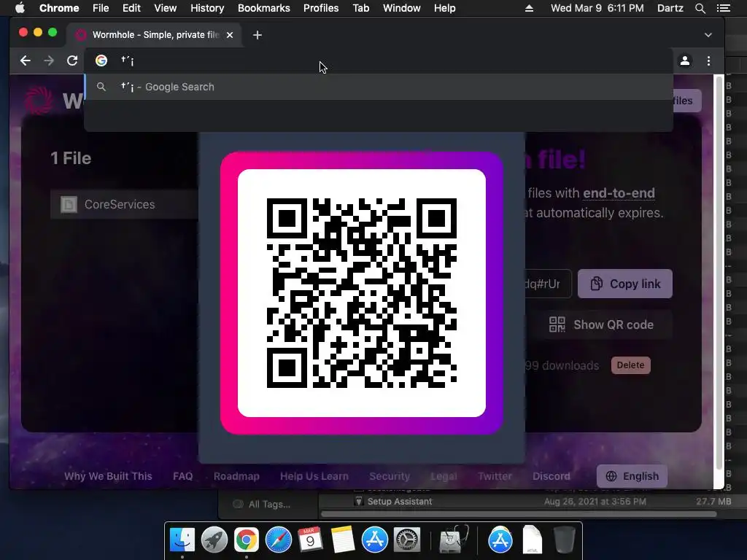Go back with the browser back arrow
The height and width of the screenshot is (560, 747).
tap(26, 61)
